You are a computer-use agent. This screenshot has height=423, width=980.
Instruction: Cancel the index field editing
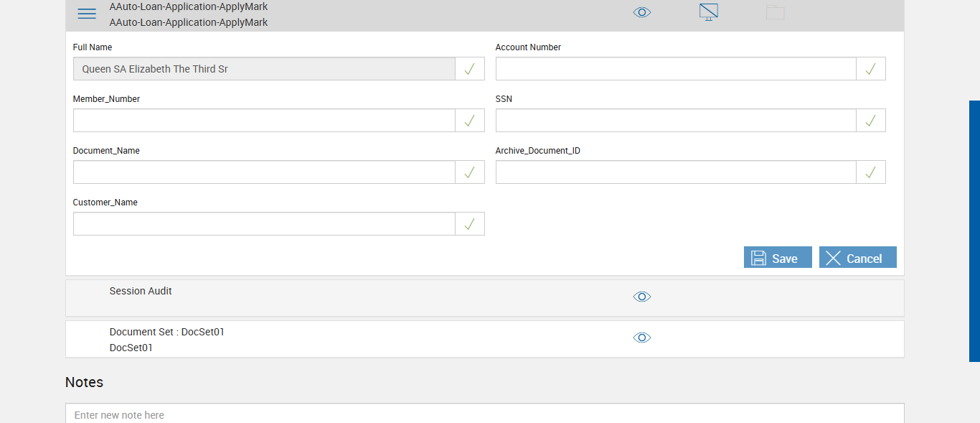(x=857, y=258)
